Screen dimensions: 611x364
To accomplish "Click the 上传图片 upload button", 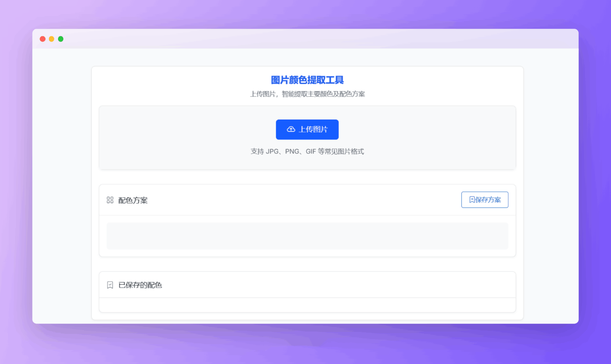I will 307,129.
